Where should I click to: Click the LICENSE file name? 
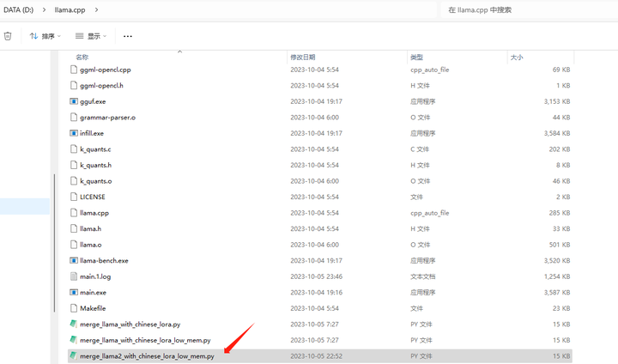tap(93, 197)
